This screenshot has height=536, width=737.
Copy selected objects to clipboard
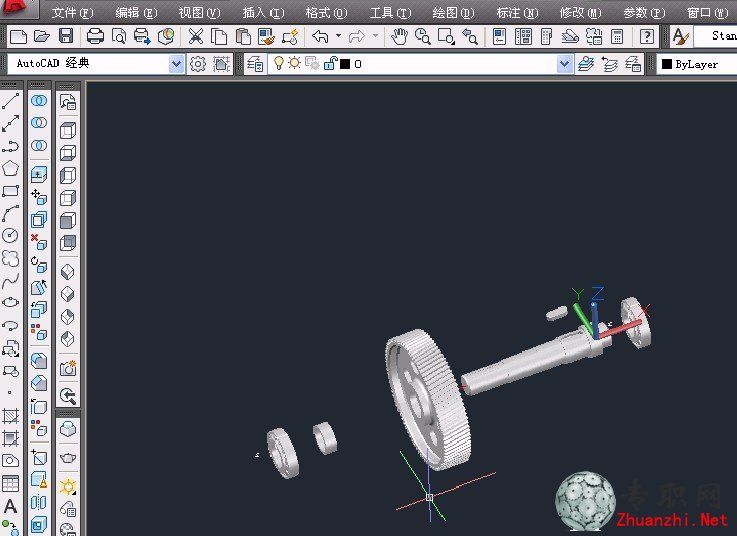(219, 36)
